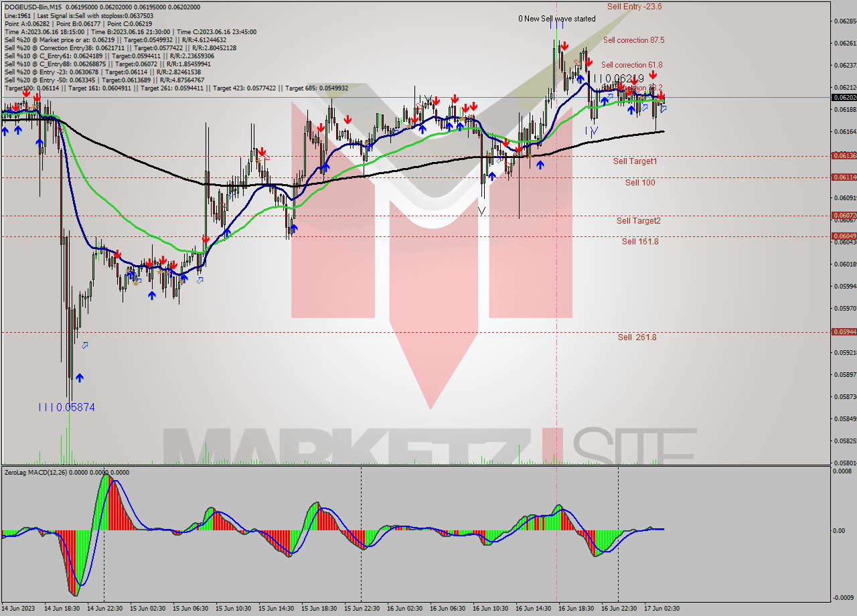Click the red 0.05944 price tag
This screenshot has width=857, height=616.
coord(844,331)
